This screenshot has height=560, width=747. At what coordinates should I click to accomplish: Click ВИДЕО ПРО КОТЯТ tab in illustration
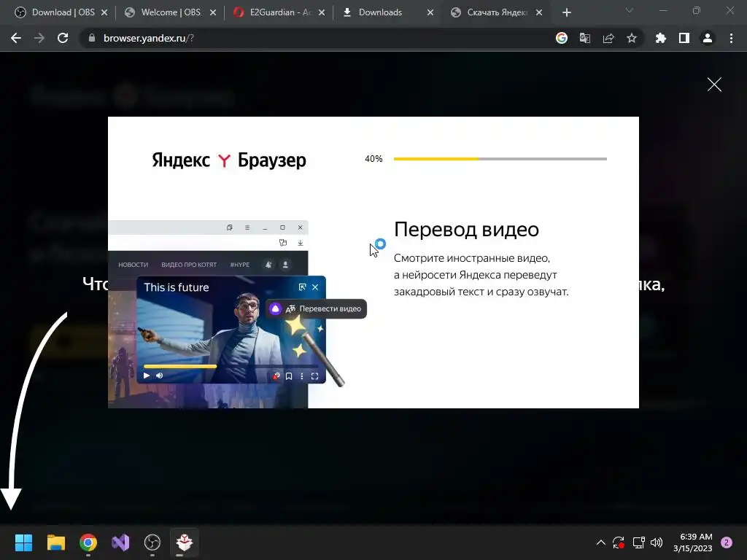click(x=189, y=265)
